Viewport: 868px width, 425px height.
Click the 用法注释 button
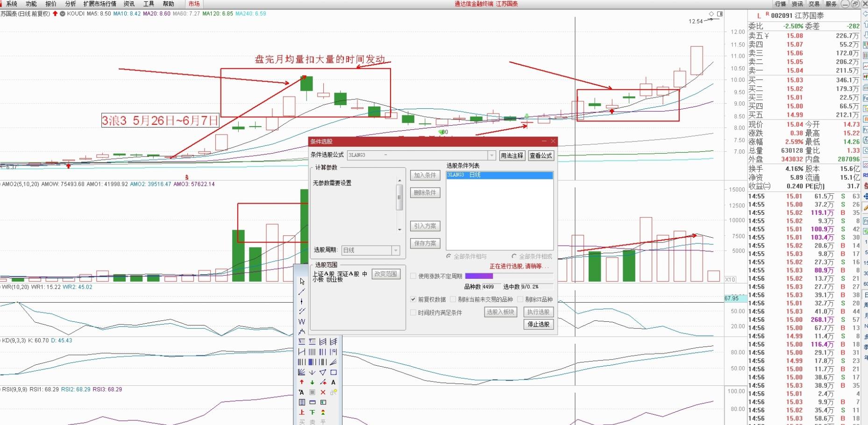click(512, 156)
